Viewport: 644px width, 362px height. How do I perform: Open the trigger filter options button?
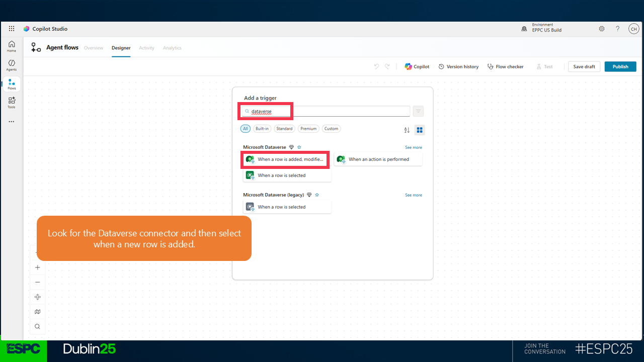pos(418,111)
